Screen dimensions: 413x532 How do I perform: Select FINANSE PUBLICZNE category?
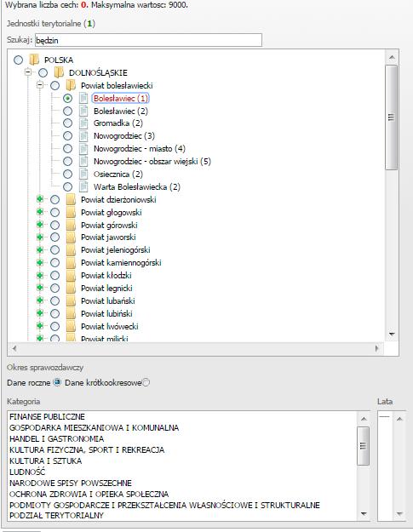point(47,416)
